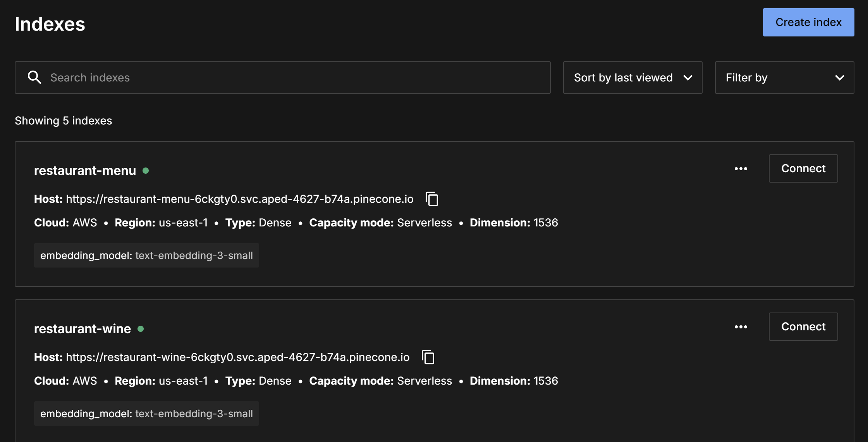
Task: Open restaurant-menu three-dot options menu
Action: coord(741,169)
